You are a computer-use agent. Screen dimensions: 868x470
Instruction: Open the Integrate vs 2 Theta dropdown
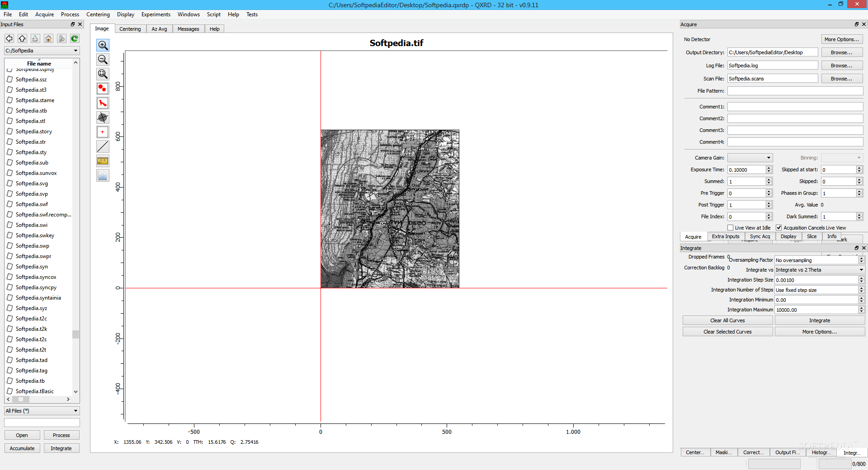[x=820, y=270]
